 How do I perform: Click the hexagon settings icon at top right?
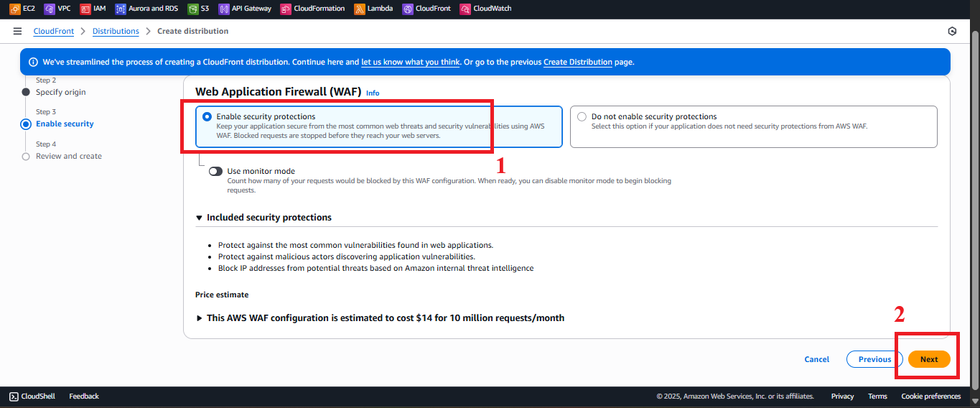click(x=952, y=32)
